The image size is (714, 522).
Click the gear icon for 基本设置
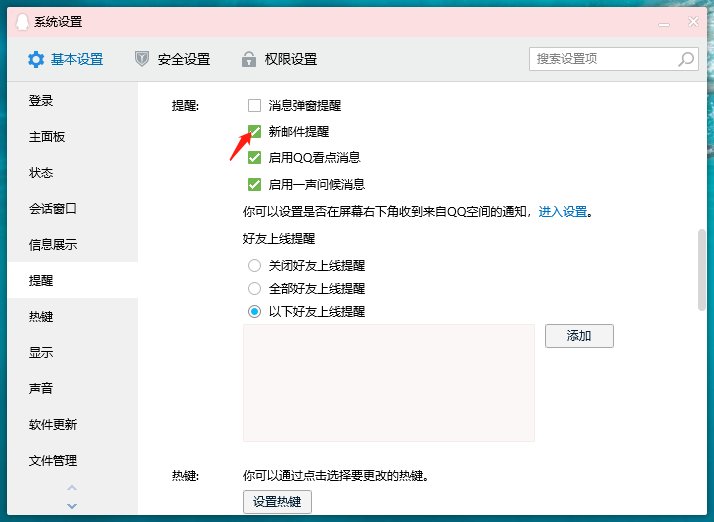point(36,59)
